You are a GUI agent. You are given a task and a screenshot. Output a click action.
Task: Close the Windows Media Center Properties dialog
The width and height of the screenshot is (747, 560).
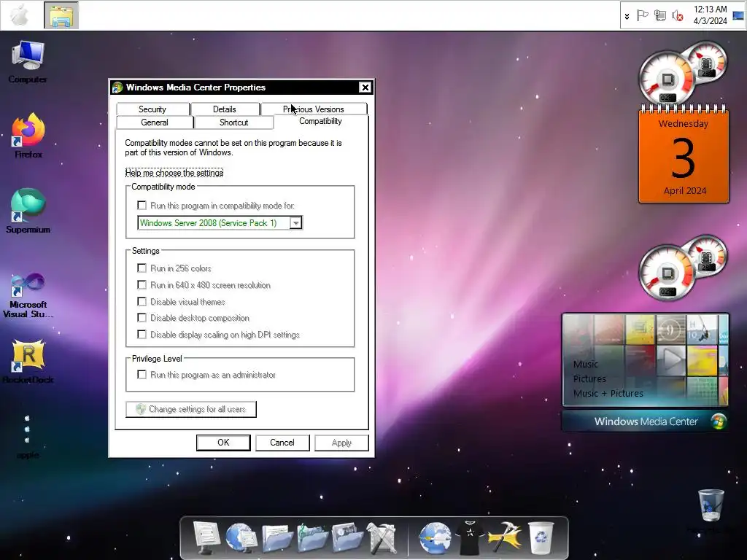coord(365,87)
